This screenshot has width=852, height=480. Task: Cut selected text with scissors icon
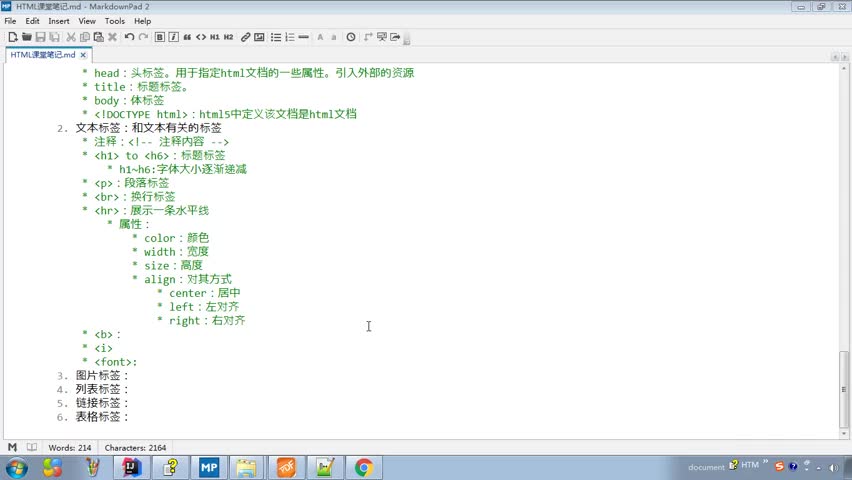tap(71, 37)
